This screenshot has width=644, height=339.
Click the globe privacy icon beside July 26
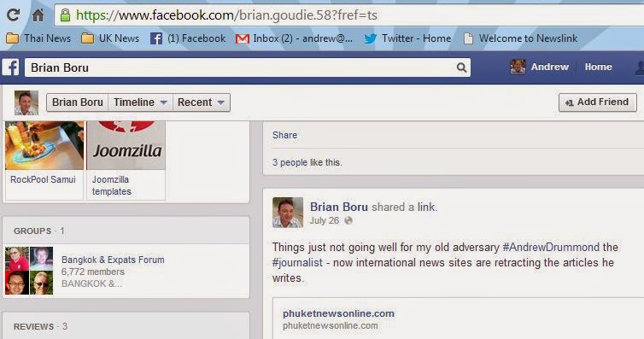point(348,221)
